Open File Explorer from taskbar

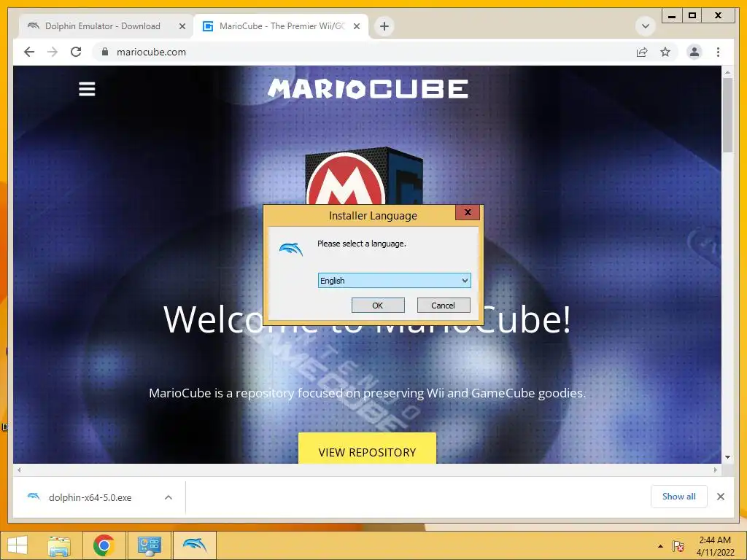pos(59,545)
